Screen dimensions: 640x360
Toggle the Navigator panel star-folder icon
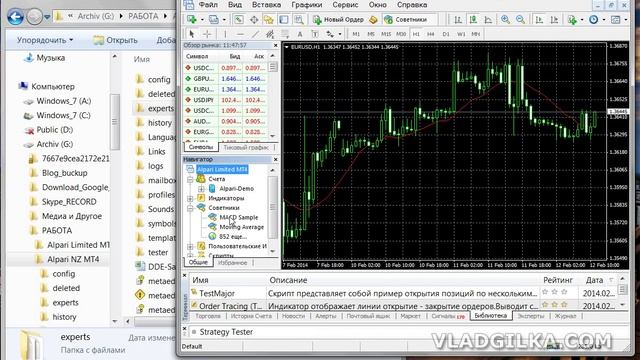[269, 19]
